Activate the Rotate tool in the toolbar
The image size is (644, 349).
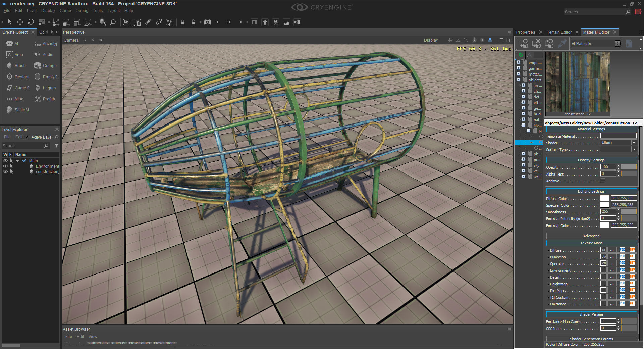point(31,22)
